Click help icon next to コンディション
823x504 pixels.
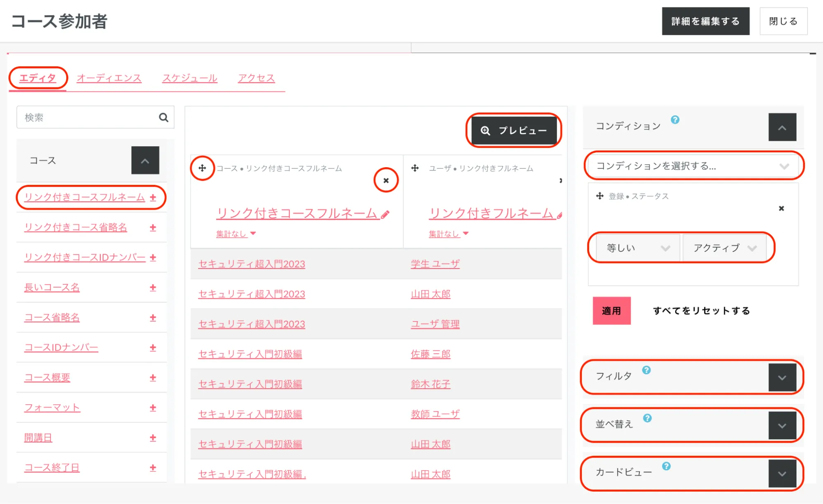pos(675,120)
